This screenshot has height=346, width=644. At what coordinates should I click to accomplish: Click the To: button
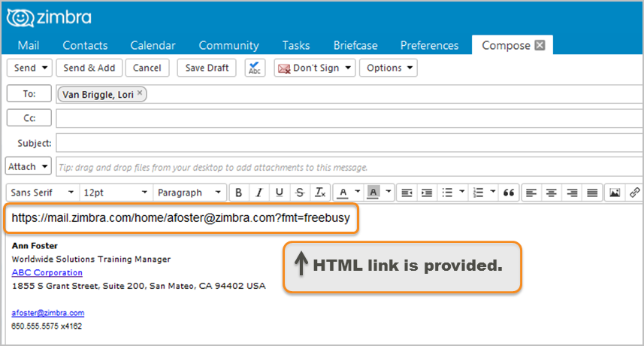[x=29, y=94]
